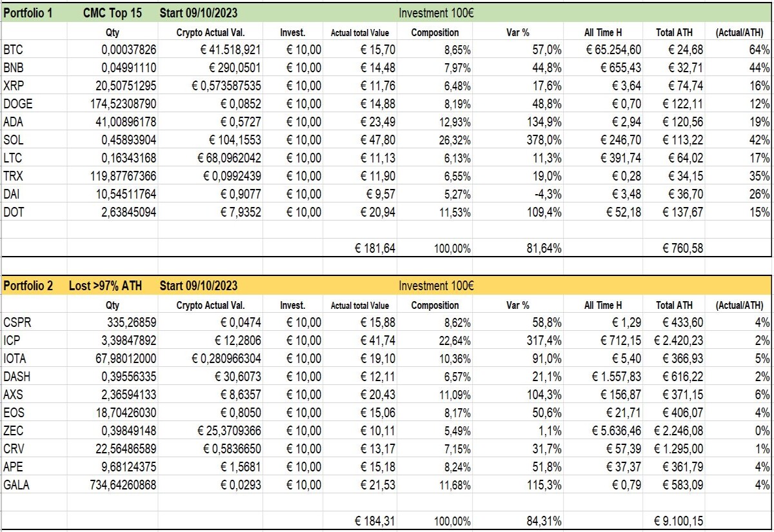Image resolution: width=774 pixels, height=532 pixels.
Task: Select DOT Total ATH €137,67 cell
Action: tap(675, 212)
